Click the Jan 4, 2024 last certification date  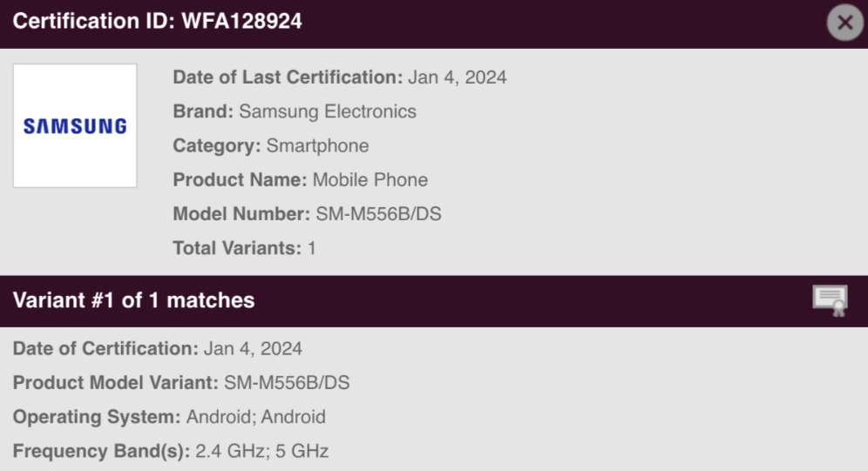point(458,77)
